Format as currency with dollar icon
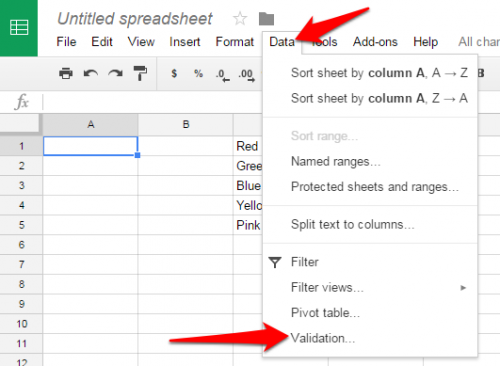500x366 pixels. click(x=174, y=73)
